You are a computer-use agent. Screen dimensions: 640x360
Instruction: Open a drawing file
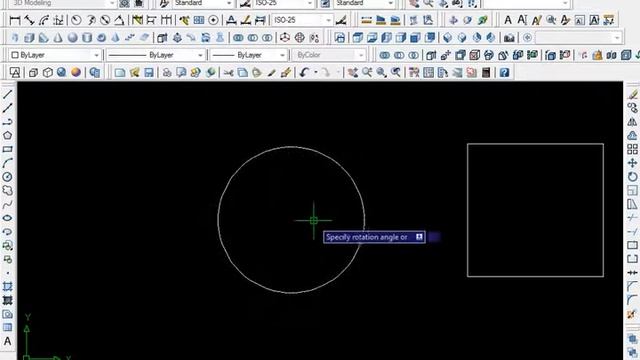(x=134, y=72)
